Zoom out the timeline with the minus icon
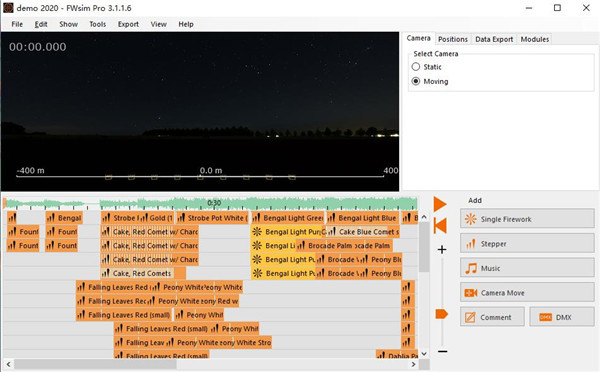The image size is (600, 372). click(442, 351)
